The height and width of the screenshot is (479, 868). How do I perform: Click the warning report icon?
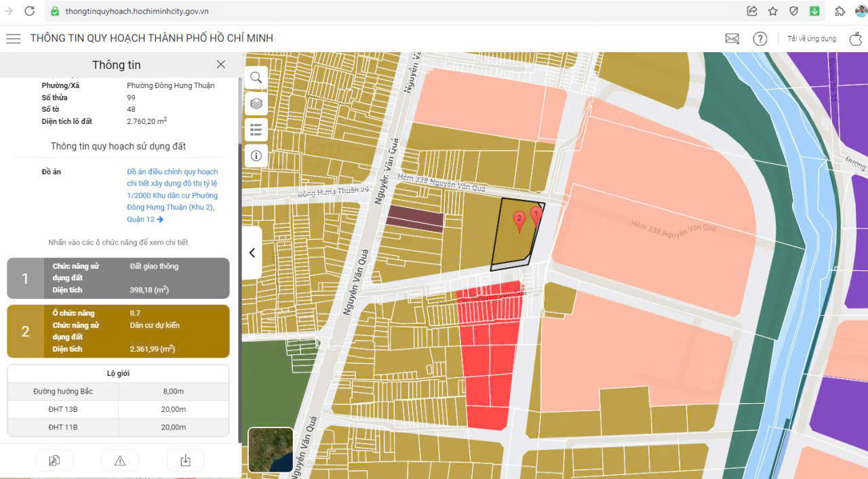[x=120, y=461]
